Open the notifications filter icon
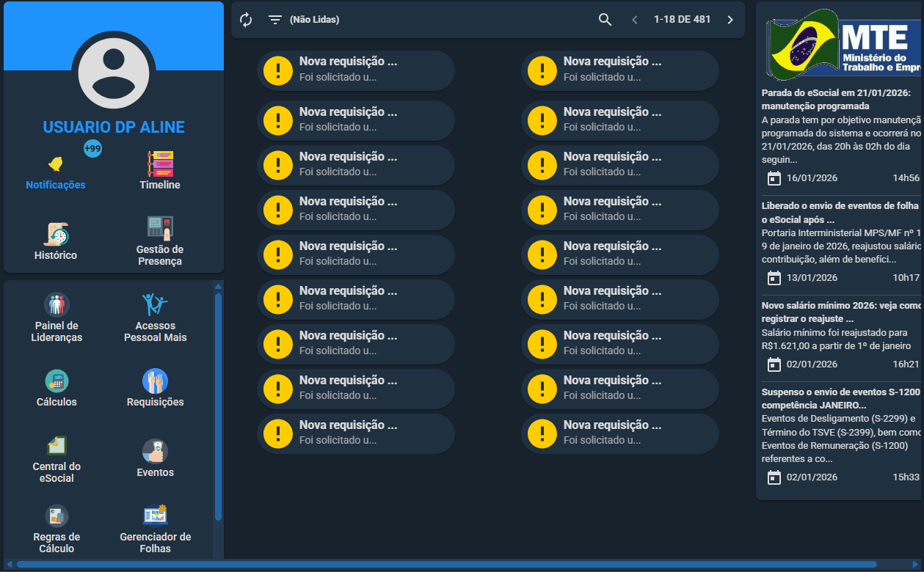 (275, 20)
